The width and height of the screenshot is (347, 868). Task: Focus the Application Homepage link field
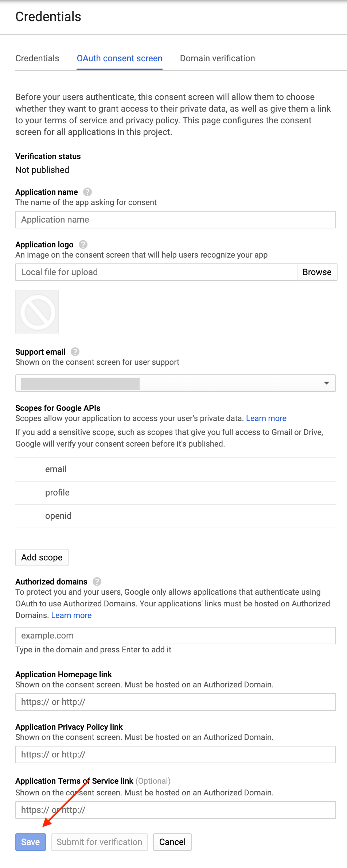click(x=175, y=702)
